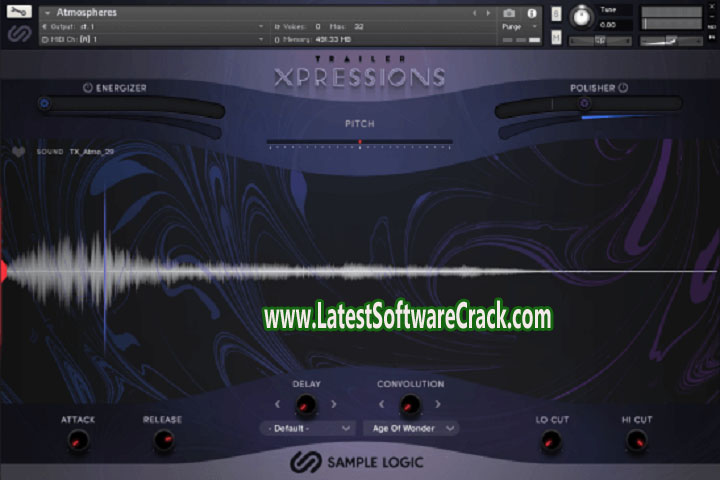Click the Delay knob
Screen dimensions: 720x480
tap(305, 405)
